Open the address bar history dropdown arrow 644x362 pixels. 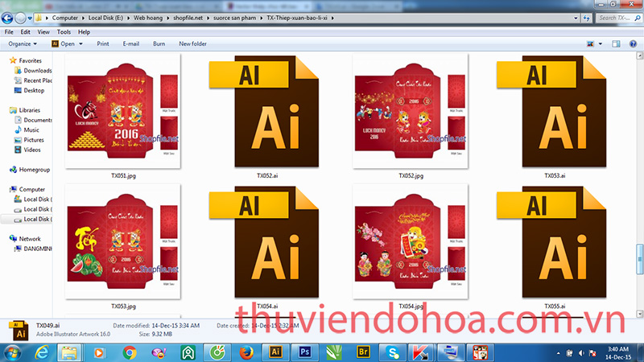(x=576, y=18)
